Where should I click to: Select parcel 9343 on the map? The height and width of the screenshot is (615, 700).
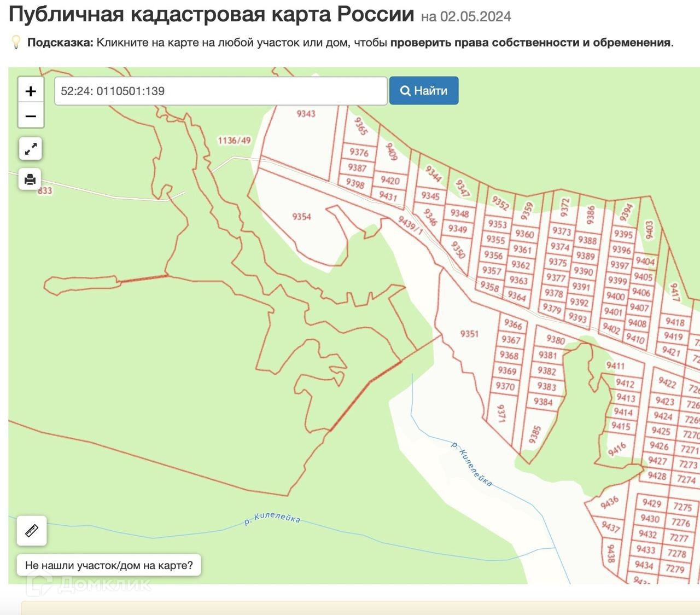306,114
